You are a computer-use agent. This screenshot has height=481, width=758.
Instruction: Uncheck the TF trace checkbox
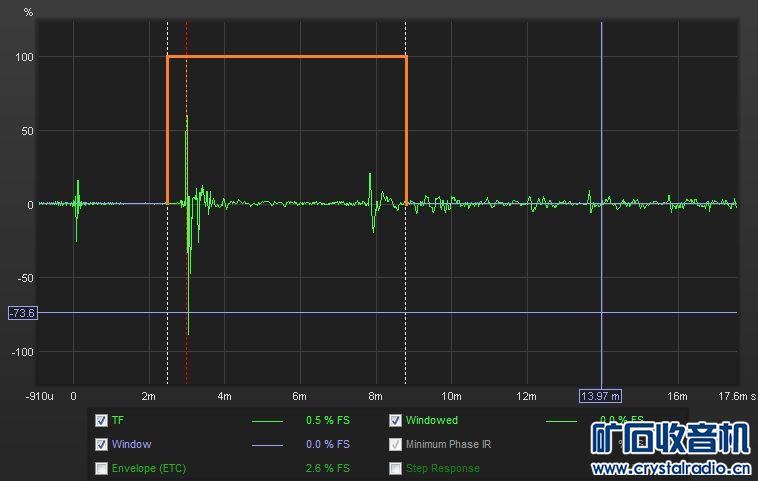[101, 420]
